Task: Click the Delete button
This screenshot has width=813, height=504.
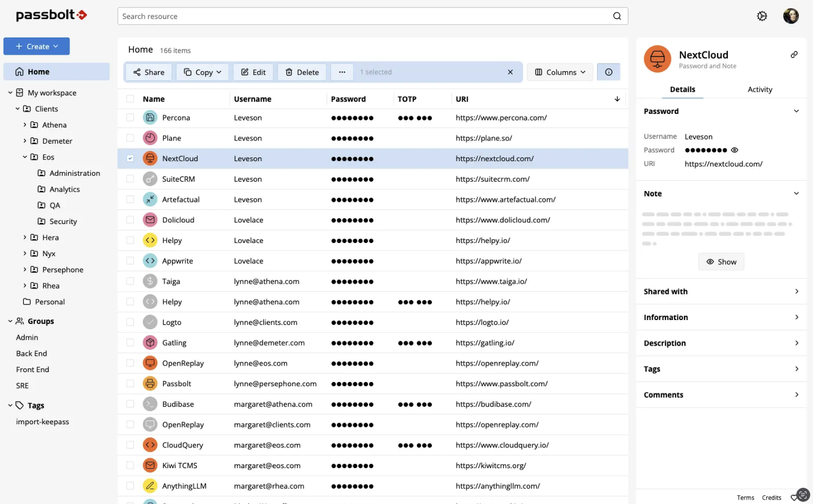Action: [302, 72]
